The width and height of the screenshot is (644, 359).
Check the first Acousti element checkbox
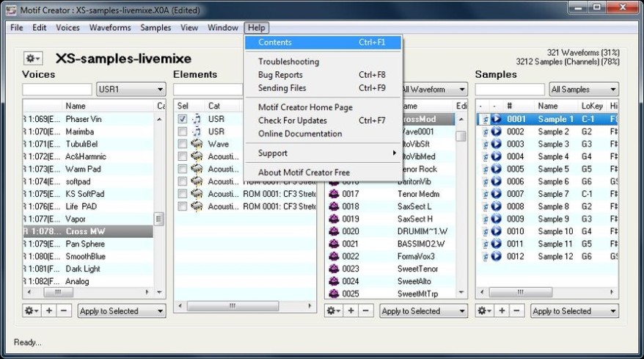183,156
